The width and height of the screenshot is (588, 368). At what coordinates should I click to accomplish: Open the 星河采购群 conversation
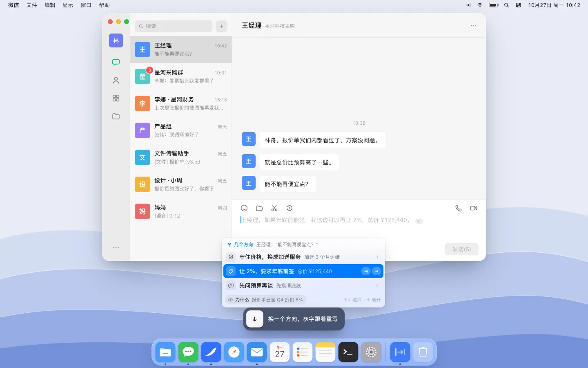(181, 76)
